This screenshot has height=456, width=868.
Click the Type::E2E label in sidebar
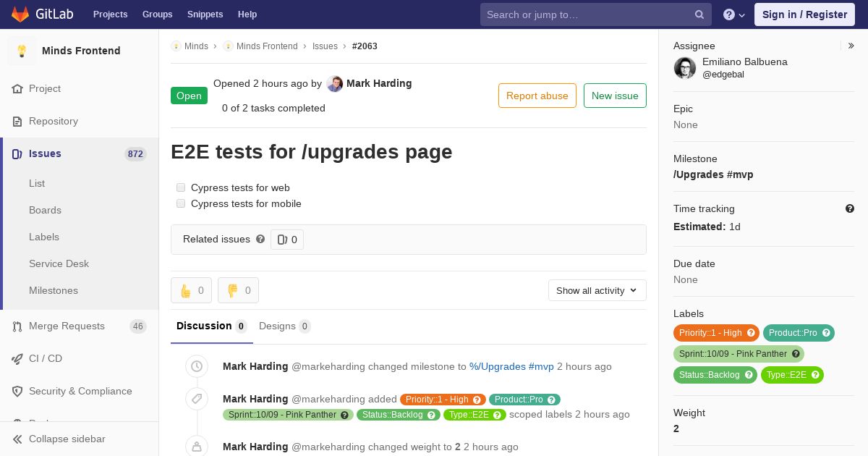792,375
